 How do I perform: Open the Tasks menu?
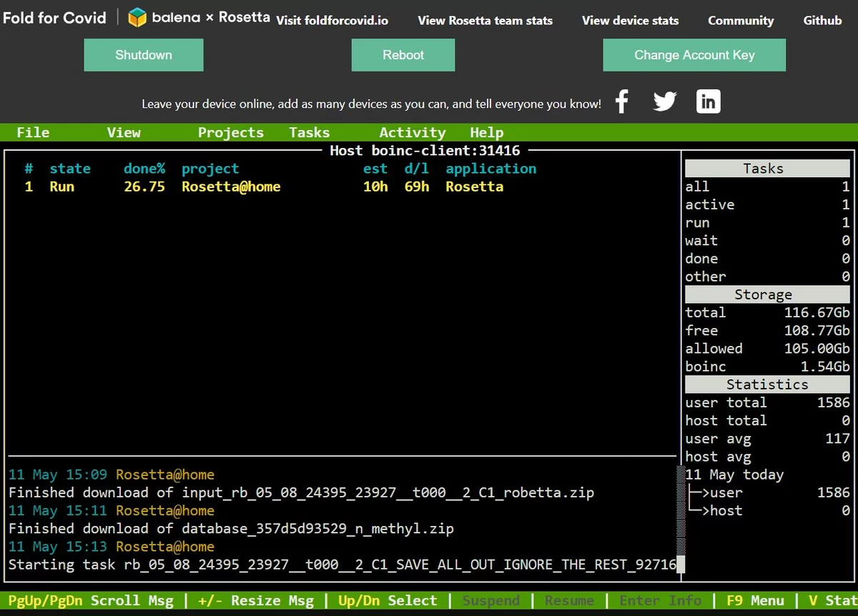tap(310, 132)
